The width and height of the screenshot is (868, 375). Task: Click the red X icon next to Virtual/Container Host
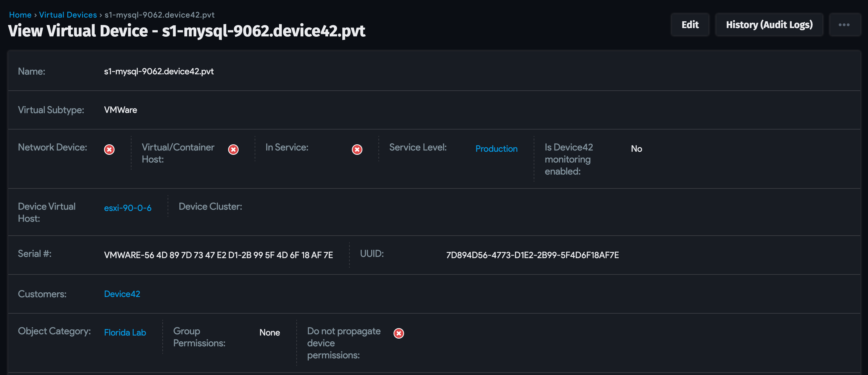coord(233,149)
